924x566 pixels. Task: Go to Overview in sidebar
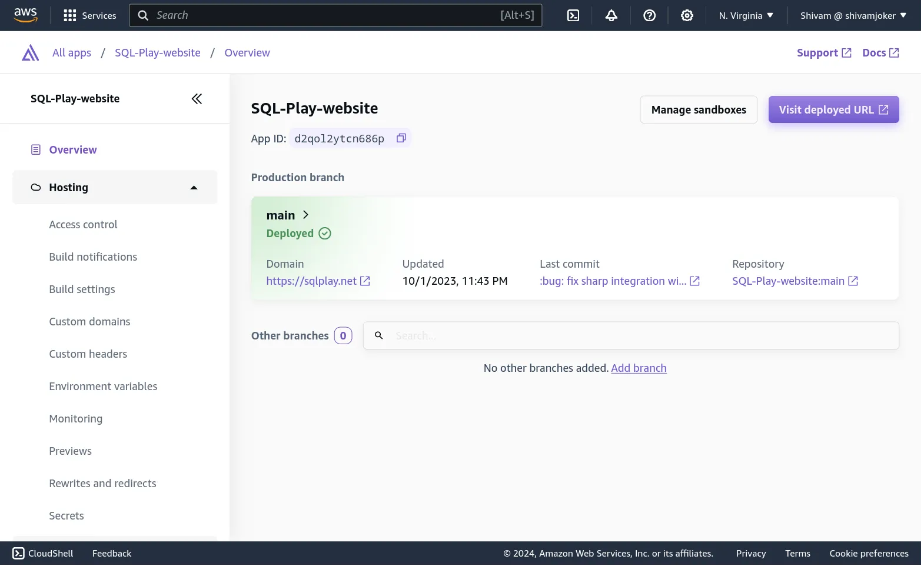tap(73, 150)
